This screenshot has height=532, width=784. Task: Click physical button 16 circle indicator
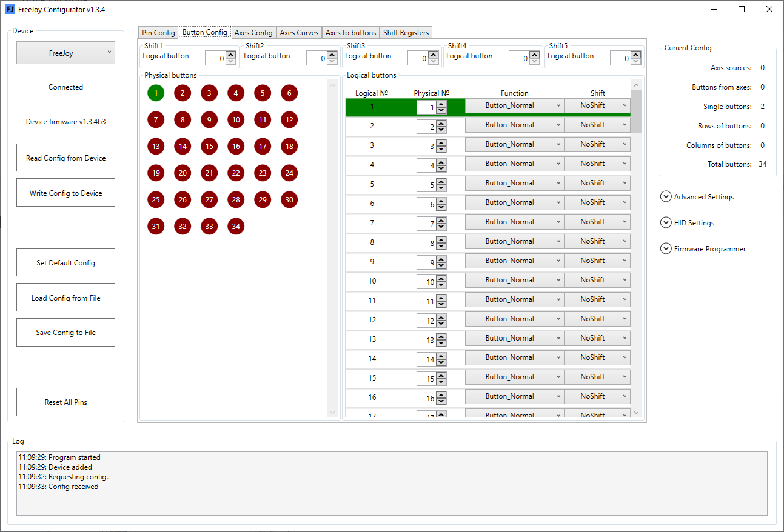236,146
